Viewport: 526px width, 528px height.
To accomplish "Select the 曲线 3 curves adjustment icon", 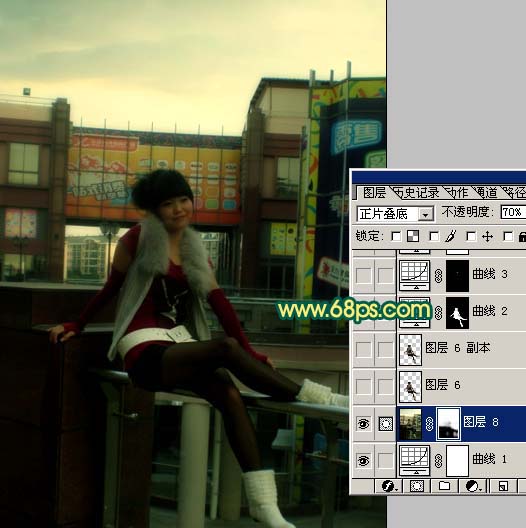I will tap(415, 275).
